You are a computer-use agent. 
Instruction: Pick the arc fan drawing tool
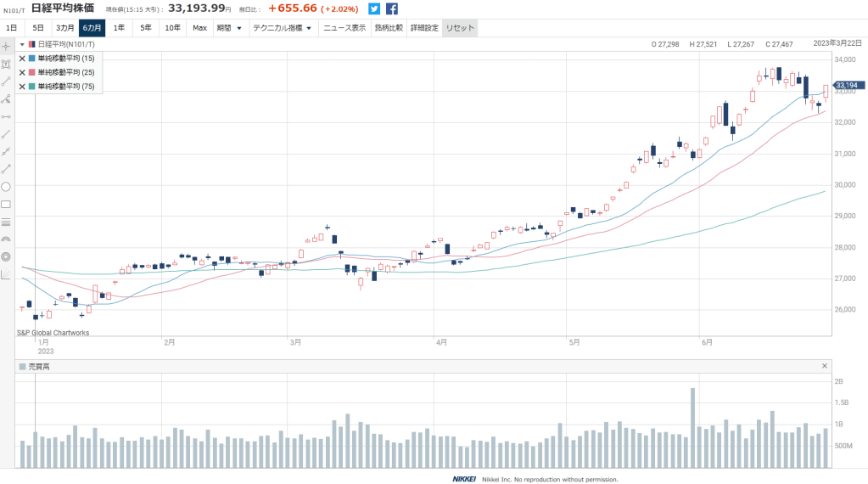pos(6,239)
